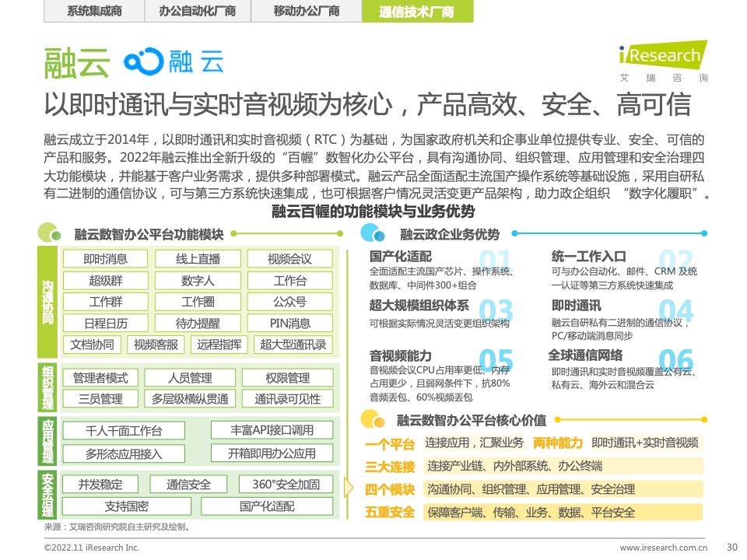
Task: Open the 办公自动化厂商 tab
Action: tap(197, 11)
